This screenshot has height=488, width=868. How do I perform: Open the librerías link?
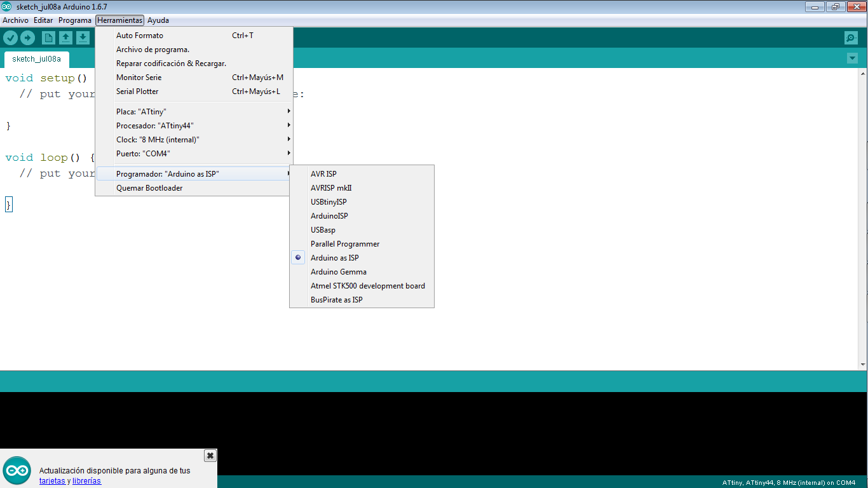[x=86, y=481]
